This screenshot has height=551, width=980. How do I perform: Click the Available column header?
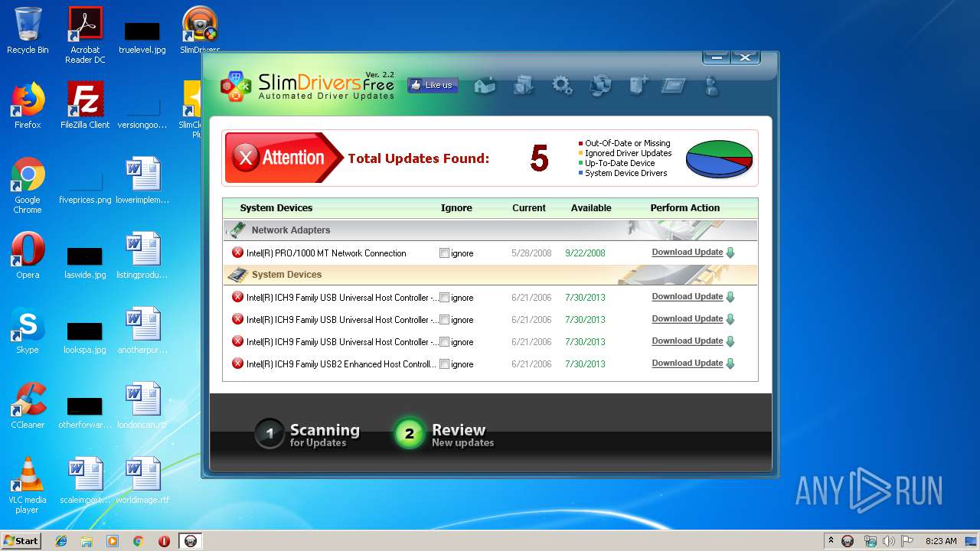tap(591, 208)
